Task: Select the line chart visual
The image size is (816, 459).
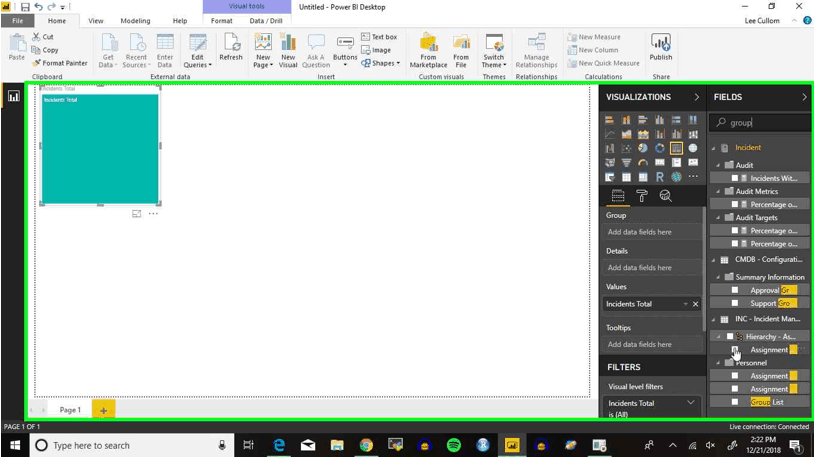Action: coord(609,134)
